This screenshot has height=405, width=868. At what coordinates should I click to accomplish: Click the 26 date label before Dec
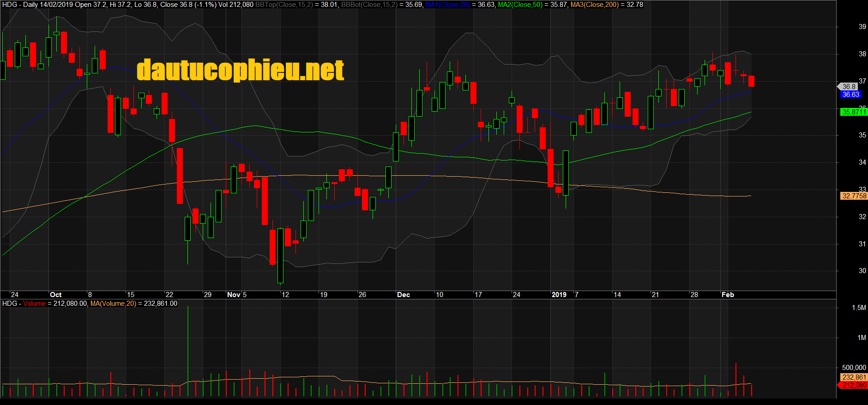coord(362,295)
